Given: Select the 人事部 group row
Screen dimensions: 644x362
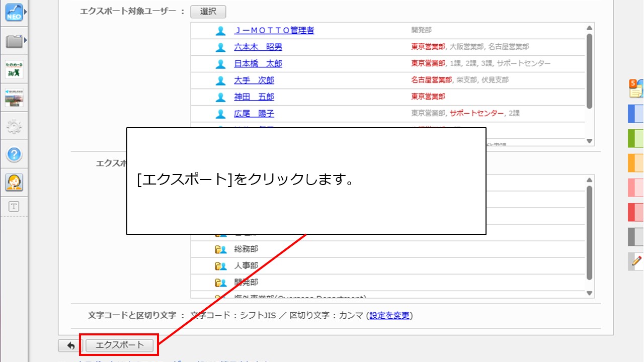Looking at the screenshot, I should point(246,266).
